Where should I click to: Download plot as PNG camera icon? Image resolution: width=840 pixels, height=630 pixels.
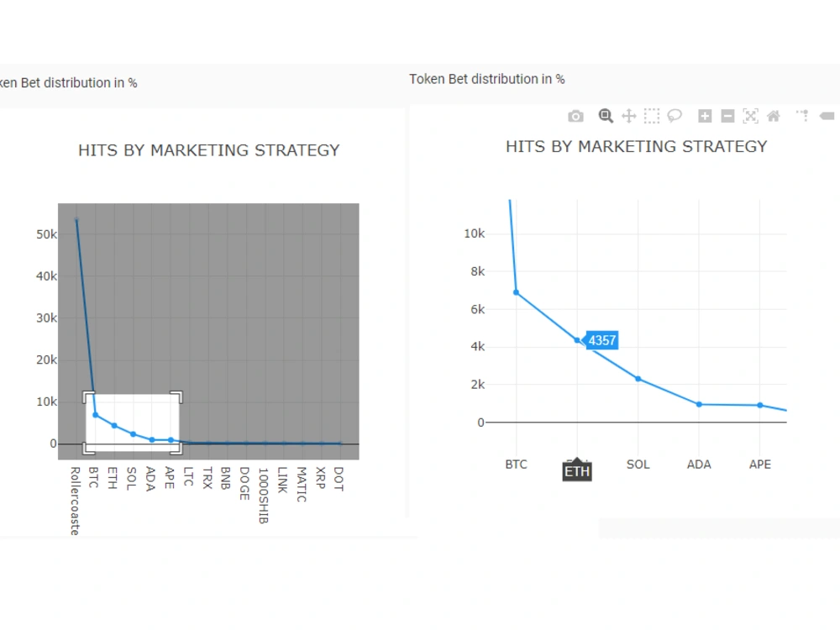pos(575,116)
